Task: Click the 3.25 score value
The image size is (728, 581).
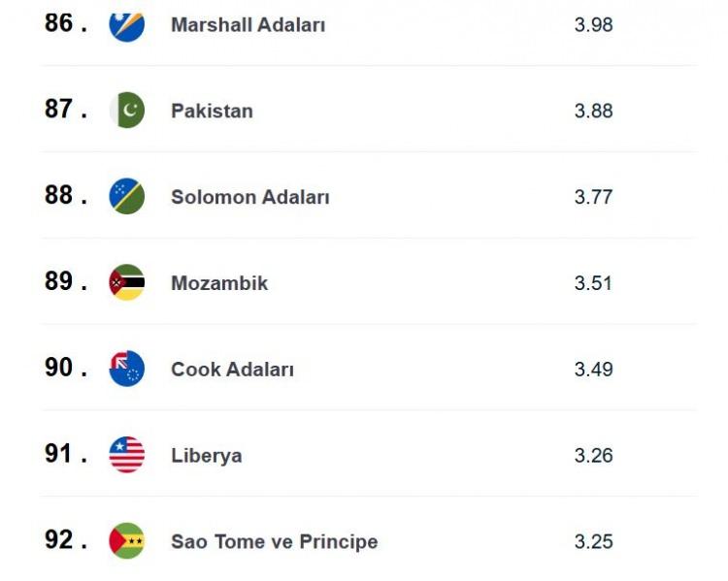Action: (593, 541)
